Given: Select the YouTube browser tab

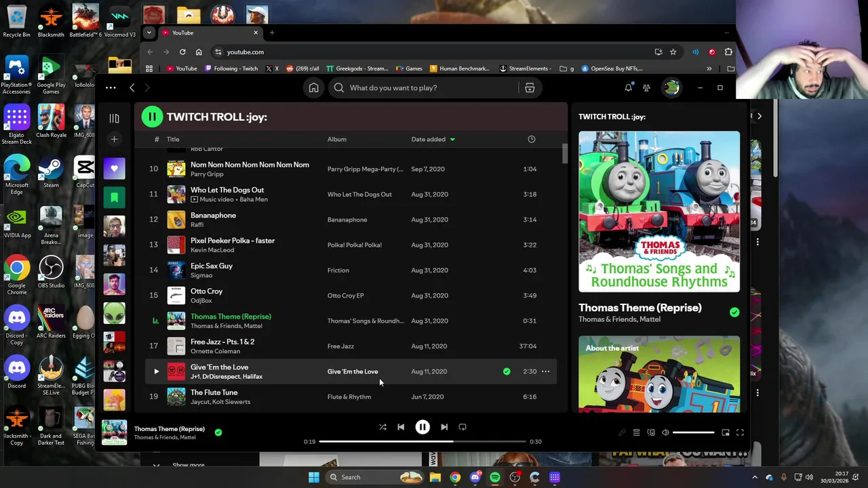Looking at the screenshot, I should point(210,33).
